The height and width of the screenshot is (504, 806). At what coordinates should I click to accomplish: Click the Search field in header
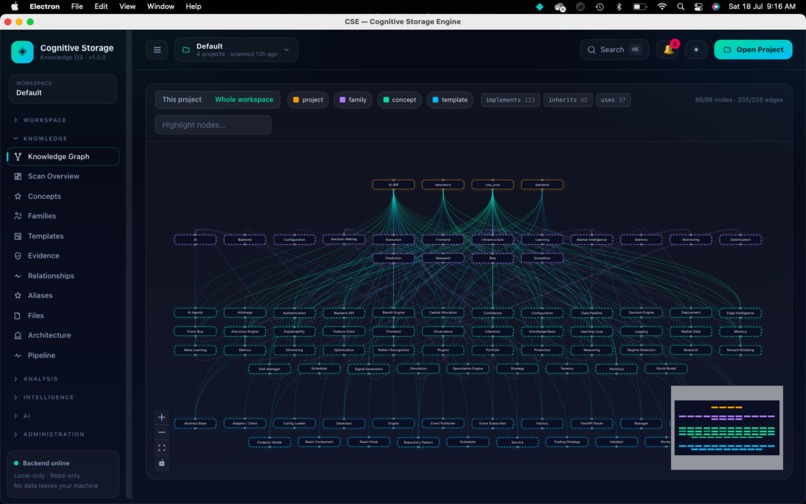pos(614,50)
